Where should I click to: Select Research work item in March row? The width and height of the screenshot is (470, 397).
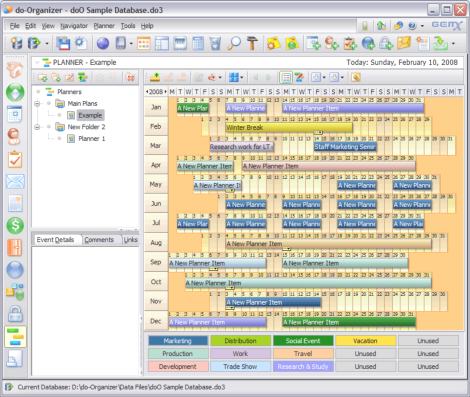pos(242,147)
